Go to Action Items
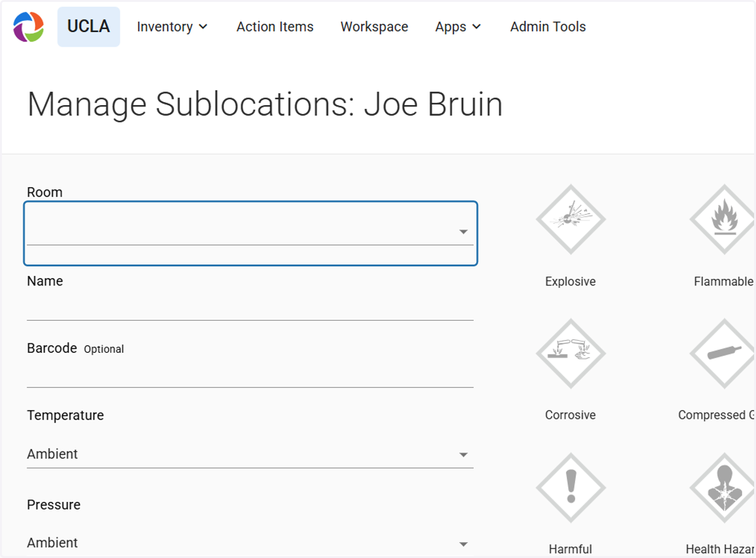 pyautogui.click(x=275, y=26)
